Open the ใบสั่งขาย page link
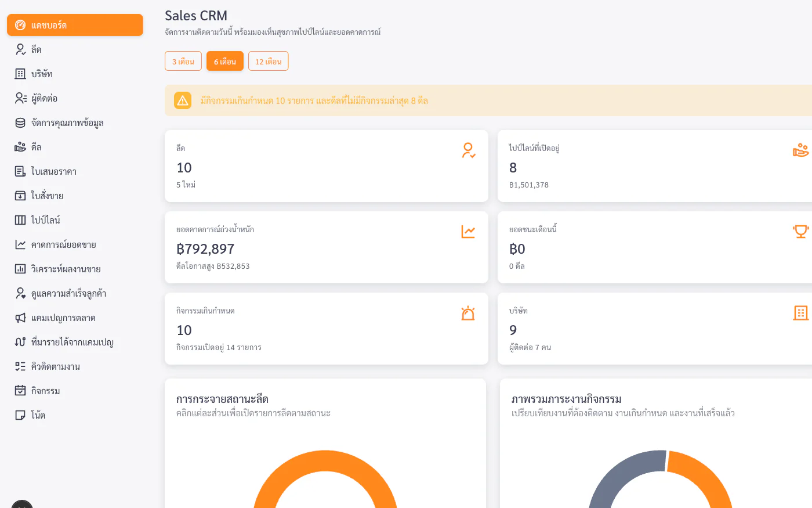Image resolution: width=812 pixels, height=508 pixels. tap(75, 196)
